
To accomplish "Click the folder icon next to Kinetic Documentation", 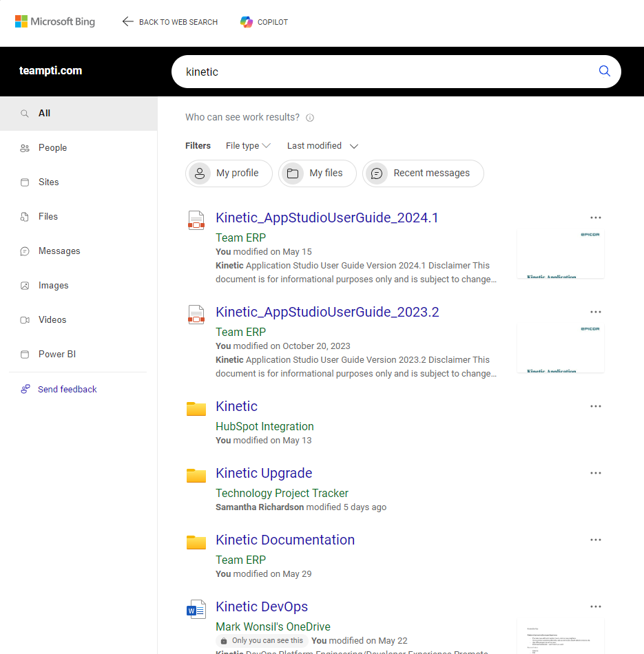I will 196,542.
